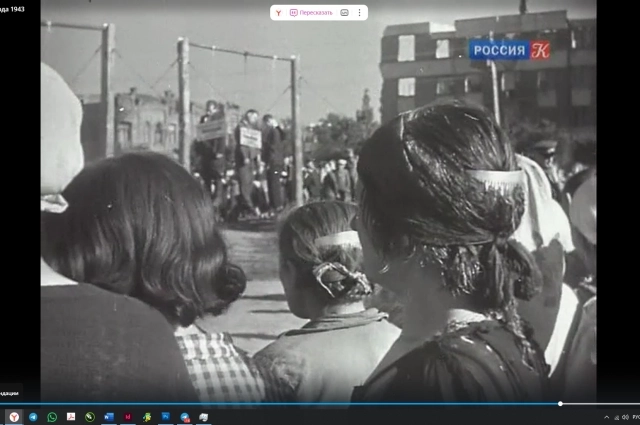This screenshot has height=425, width=640.
Task: Click the video progress bar handle
Action: click(560, 404)
